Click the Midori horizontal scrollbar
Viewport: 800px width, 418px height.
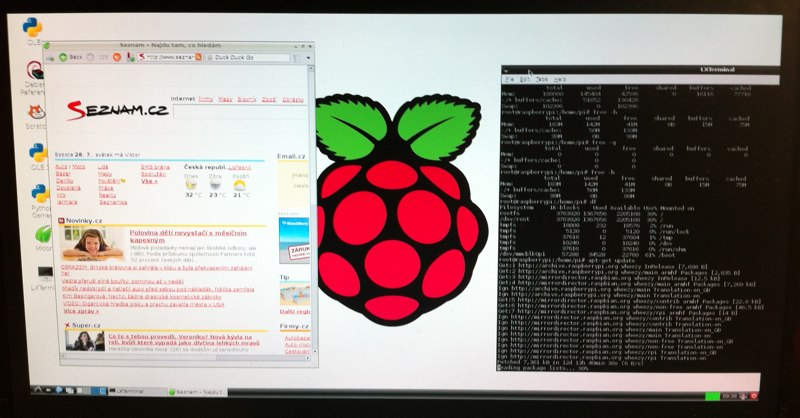coord(184,359)
